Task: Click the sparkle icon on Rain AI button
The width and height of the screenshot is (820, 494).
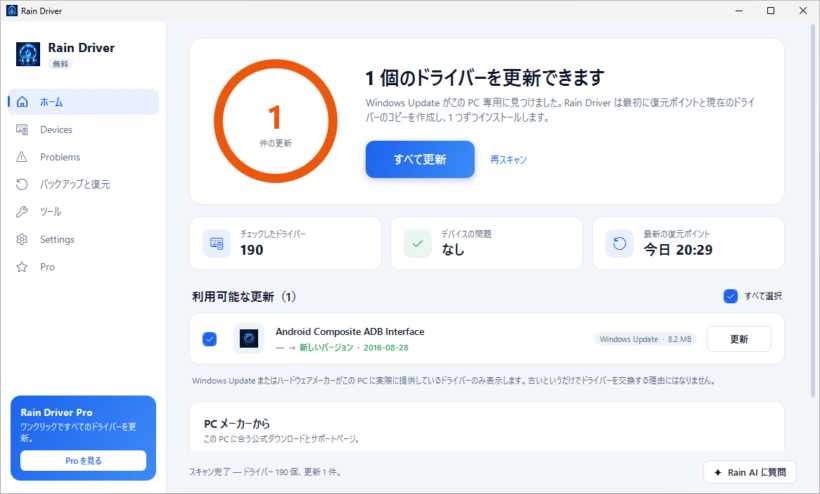Action: tap(718, 473)
